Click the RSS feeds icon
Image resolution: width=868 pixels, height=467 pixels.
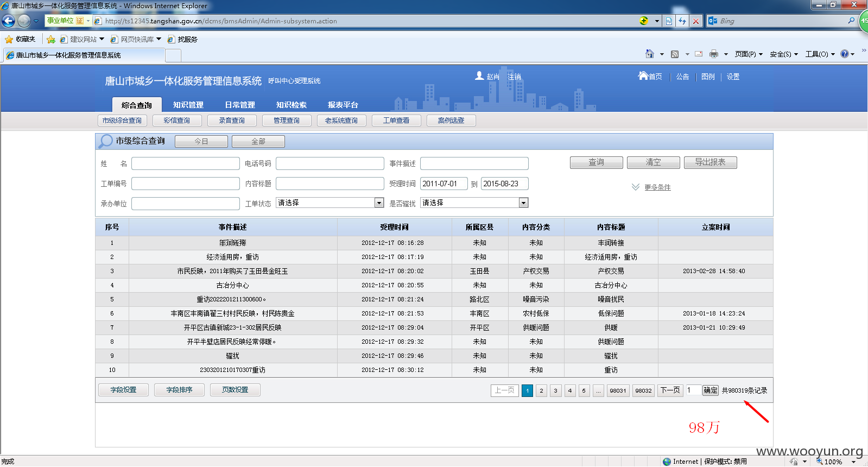pos(675,54)
